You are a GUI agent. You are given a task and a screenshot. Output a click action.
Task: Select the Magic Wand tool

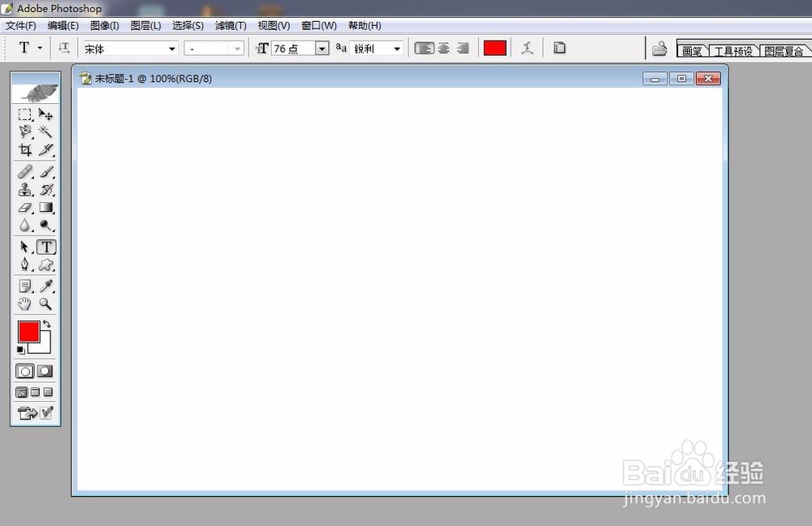coord(45,132)
